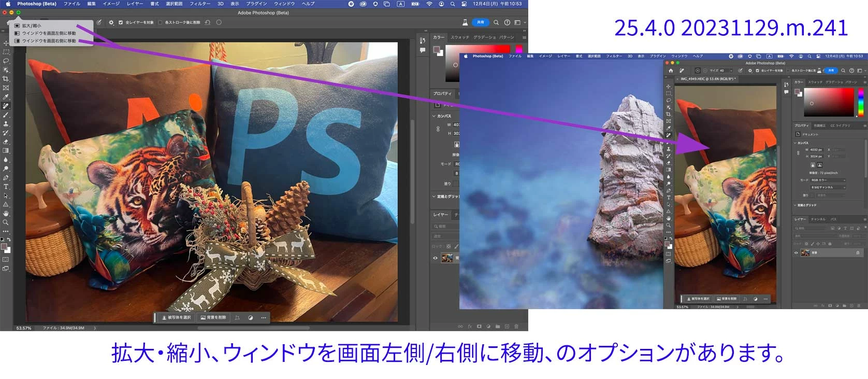Toggle 各ストローク後に削除 checkbox in left window
Viewport: 868px width, 379px height.
point(160,22)
